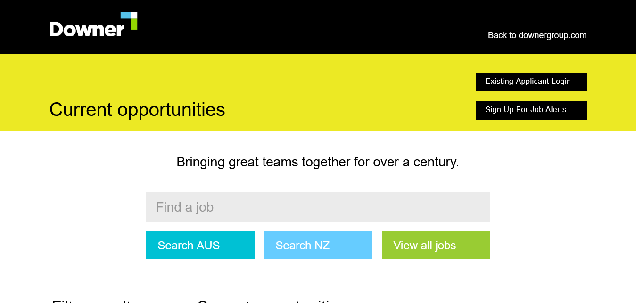Follow the Back to downergroup.com link
Viewport: 644px width, 303px height.
coord(537,35)
